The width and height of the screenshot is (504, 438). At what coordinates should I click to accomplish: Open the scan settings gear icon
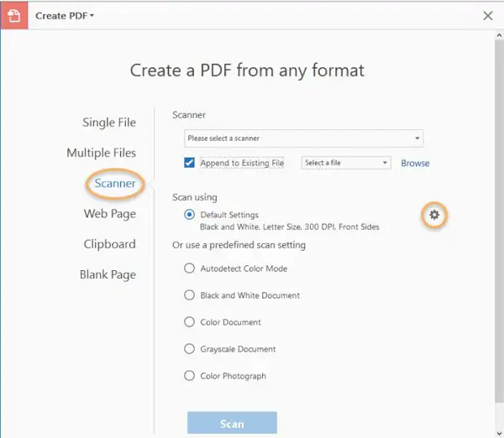434,216
